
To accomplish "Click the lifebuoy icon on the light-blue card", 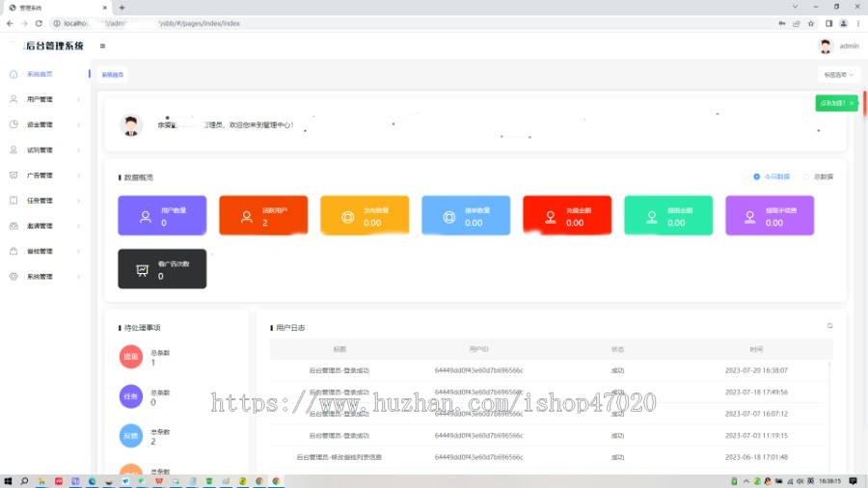I will pos(448,217).
